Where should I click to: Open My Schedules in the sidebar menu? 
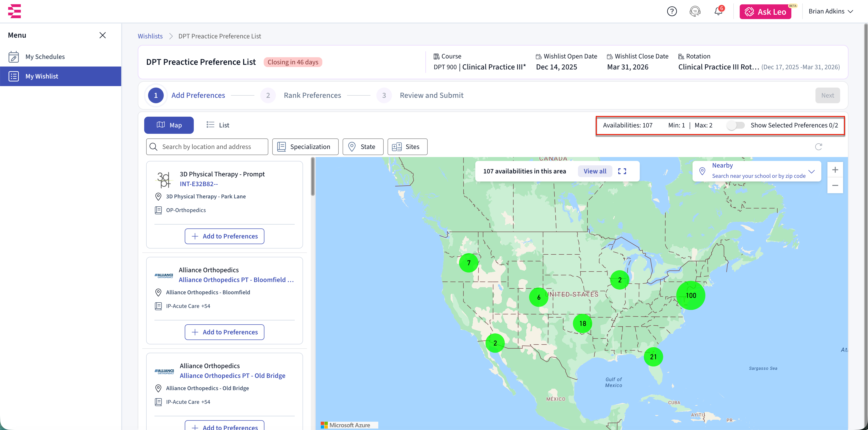pyautogui.click(x=45, y=57)
